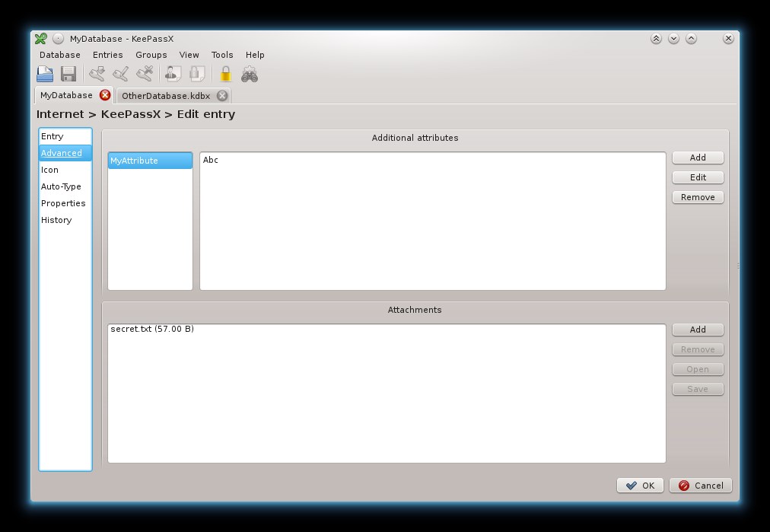Open the Entries menu

(107, 55)
